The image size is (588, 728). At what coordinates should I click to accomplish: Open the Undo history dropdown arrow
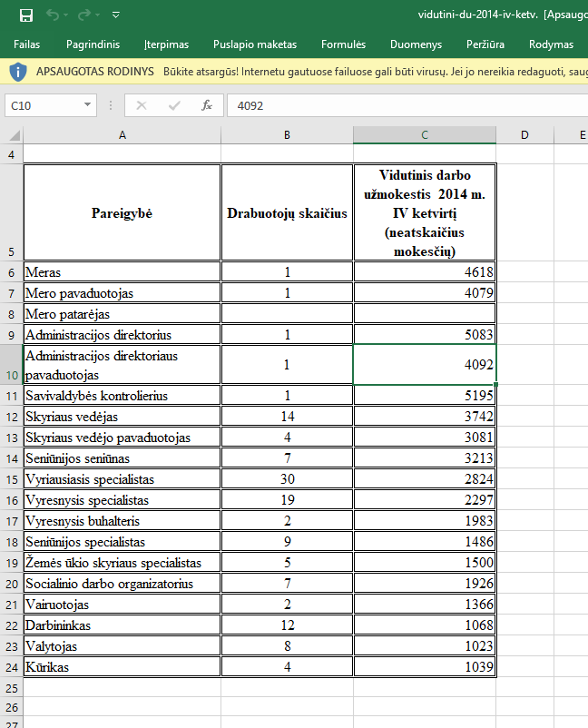(x=67, y=15)
